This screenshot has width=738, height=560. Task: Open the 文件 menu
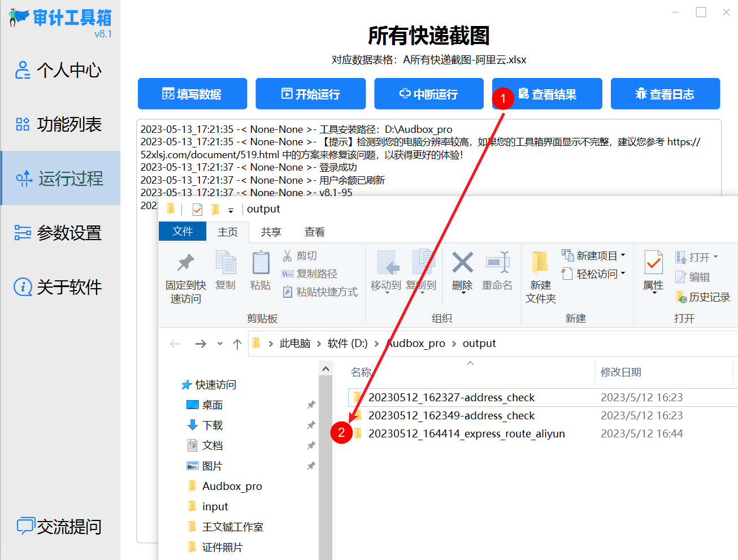182,232
